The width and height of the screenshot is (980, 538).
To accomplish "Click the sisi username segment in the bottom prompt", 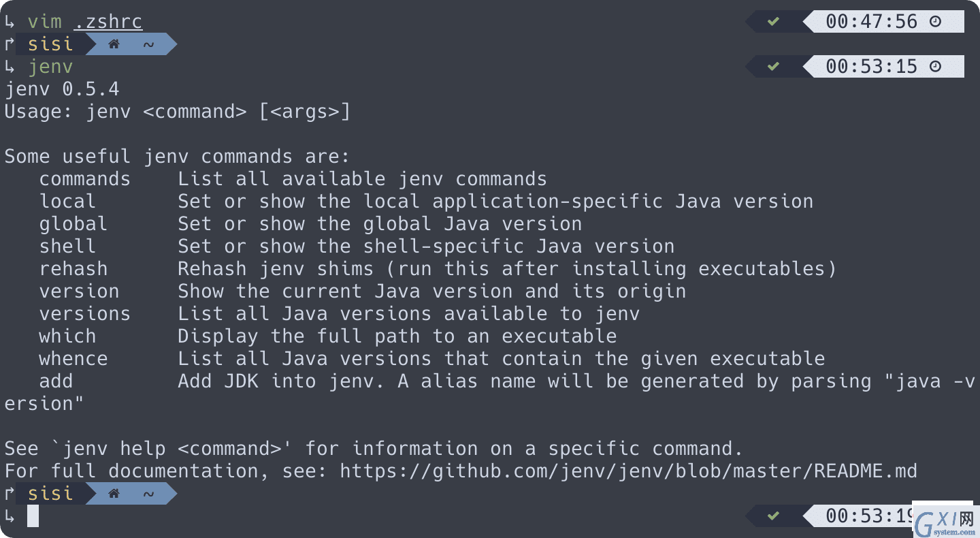I will pos(50,494).
